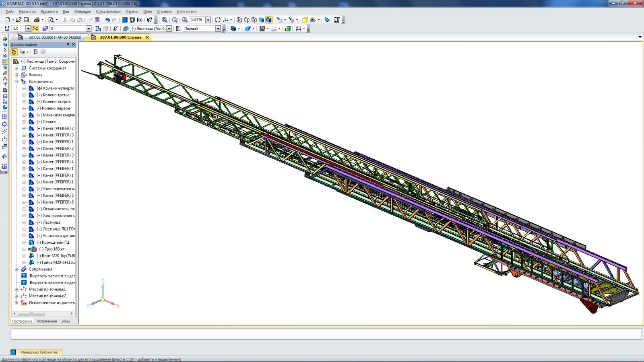Open the Variables f(x) tool
The height and width of the screenshot is (362, 644).
pyautogui.click(x=139, y=20)
